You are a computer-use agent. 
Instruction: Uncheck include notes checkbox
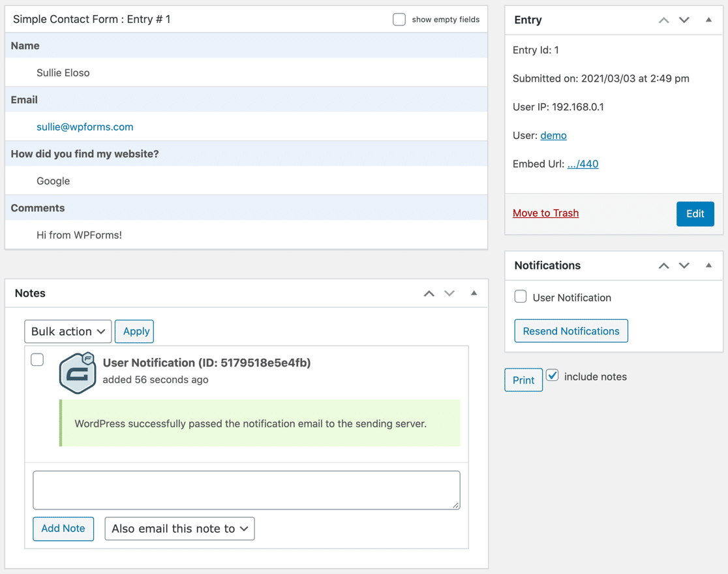tap(552, 375)
